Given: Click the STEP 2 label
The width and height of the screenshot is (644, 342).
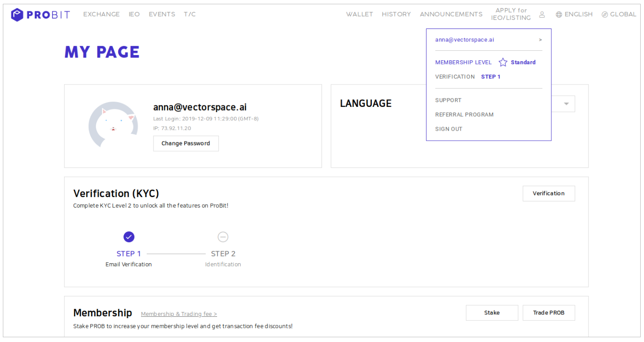Looking at the screenshot, I should (223, 254).
